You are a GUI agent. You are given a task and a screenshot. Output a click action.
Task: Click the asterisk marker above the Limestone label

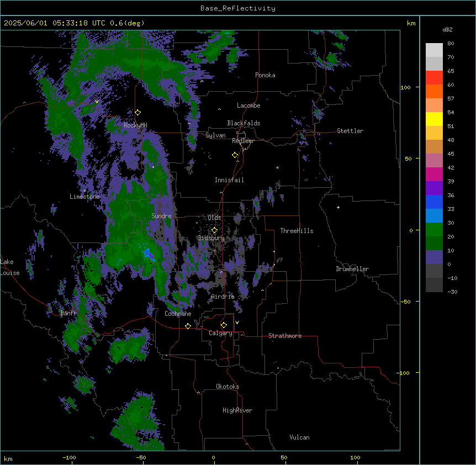[84, 191]
